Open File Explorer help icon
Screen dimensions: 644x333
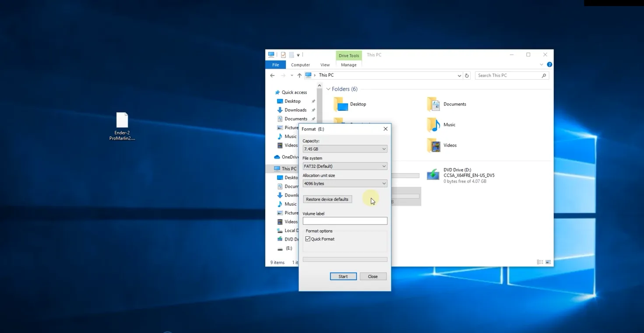tap(549, 65)
